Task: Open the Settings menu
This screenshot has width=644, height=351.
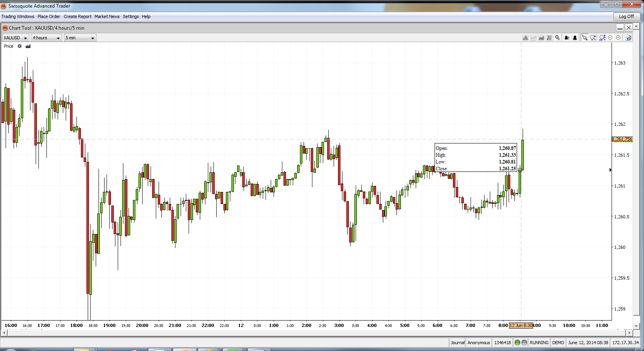Action: 131,16
